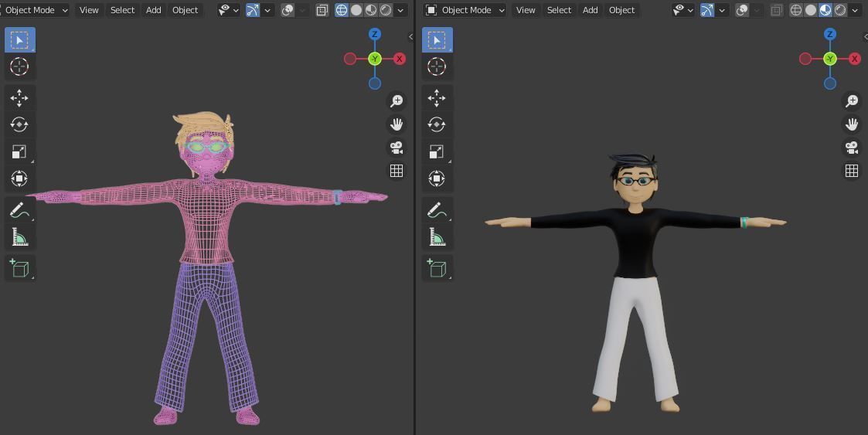Click the pan hand icon in left viewport
The width and height of the screenshot is (868, 435).
coord(397,124)
